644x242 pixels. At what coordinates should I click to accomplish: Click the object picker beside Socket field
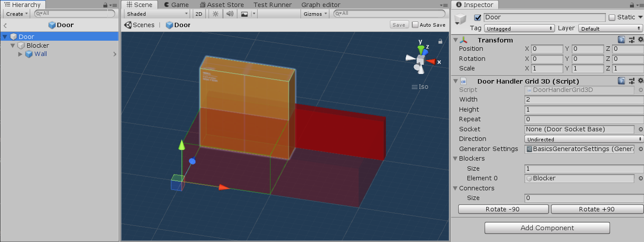pos(640,130)
